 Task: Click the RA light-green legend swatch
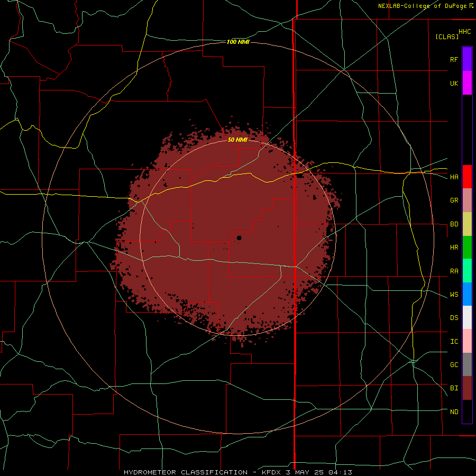point(467,271)
